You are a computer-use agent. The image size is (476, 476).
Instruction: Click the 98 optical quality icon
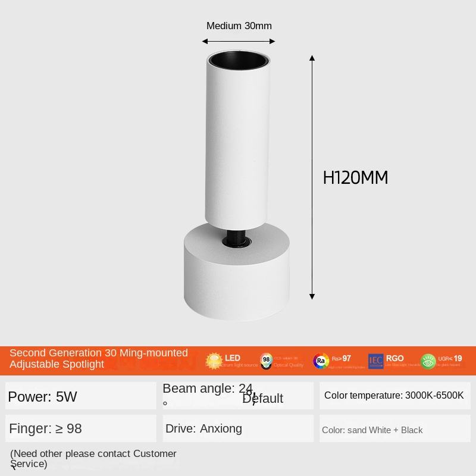(266, 361)
